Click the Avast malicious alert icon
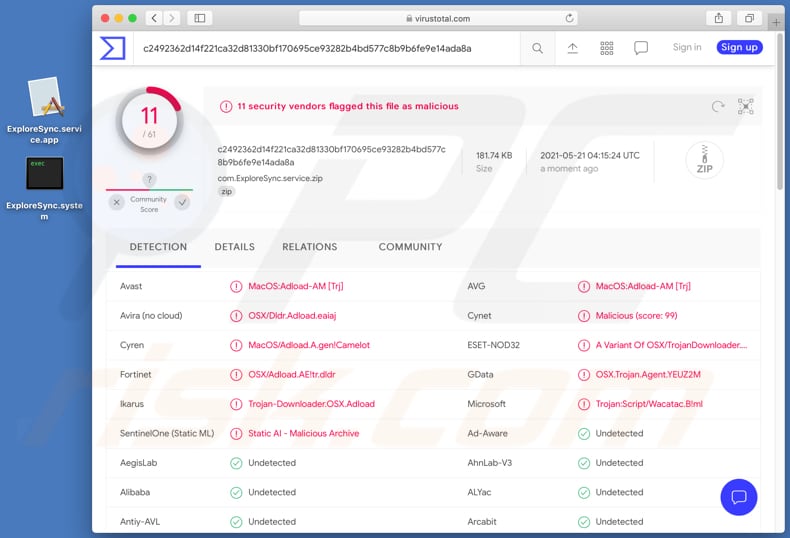Viewport: 790px width, 538px height. click(236, 287)
